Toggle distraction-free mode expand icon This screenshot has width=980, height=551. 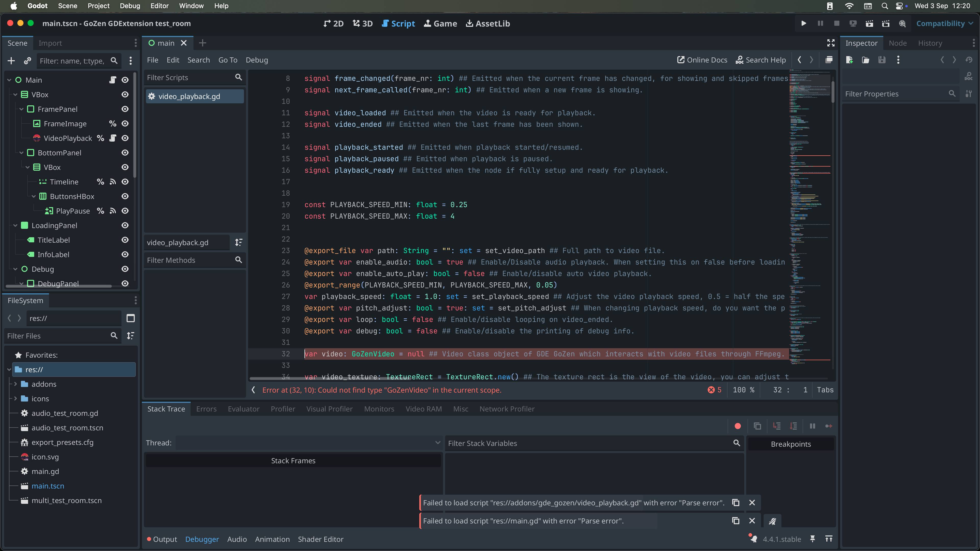tap(831, 43)
